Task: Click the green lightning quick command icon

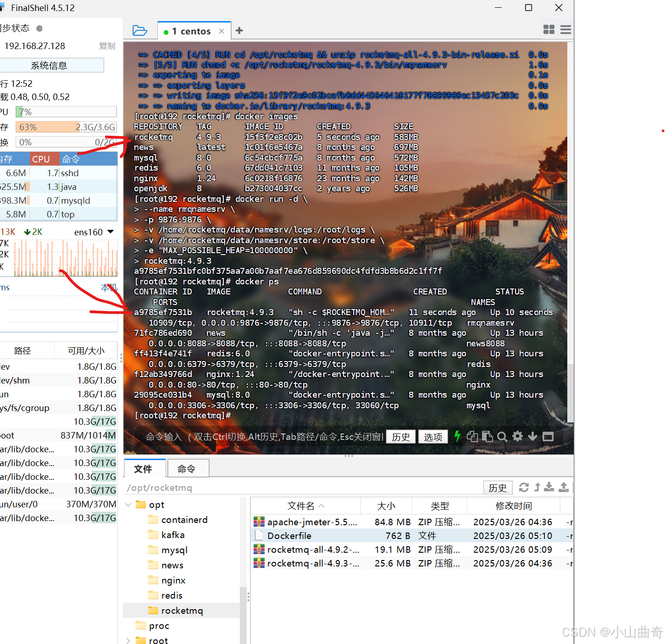Action: [x=457, y=436]
